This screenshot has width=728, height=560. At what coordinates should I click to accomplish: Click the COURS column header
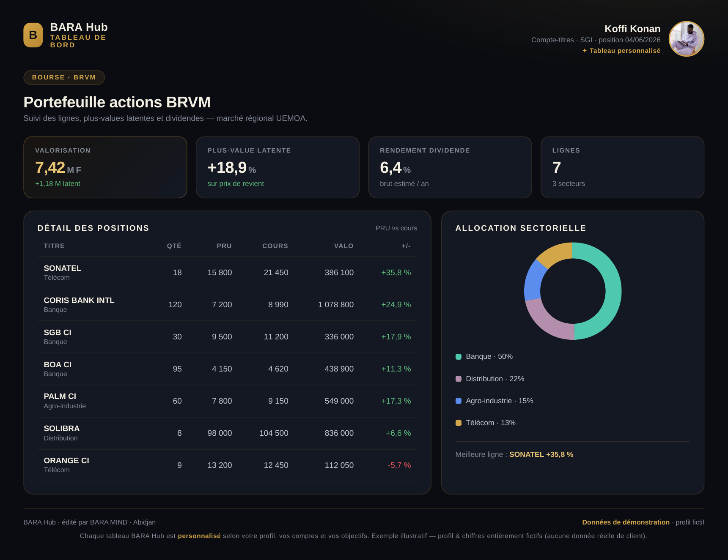pyautogui.click(x=275, y=246)
